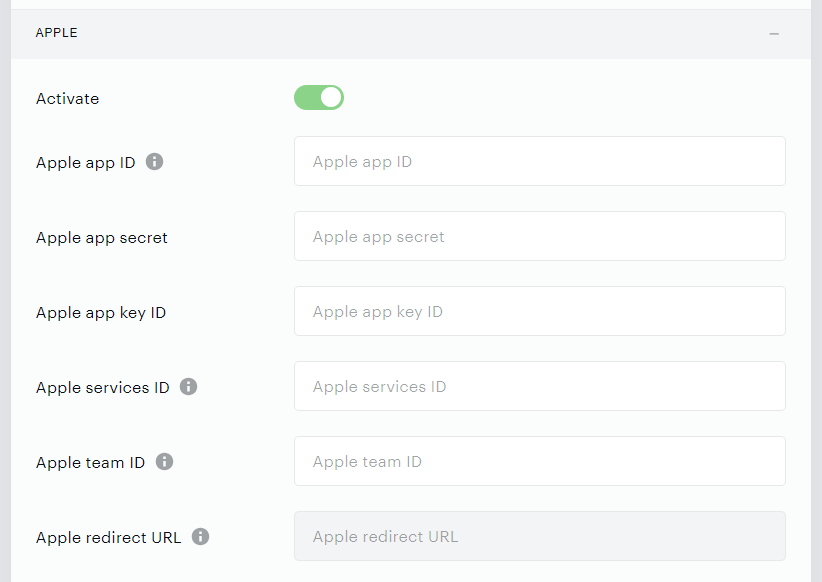Focus the Apple app ID input field
The width and height of the screenshot is (822, 582).
539,161
